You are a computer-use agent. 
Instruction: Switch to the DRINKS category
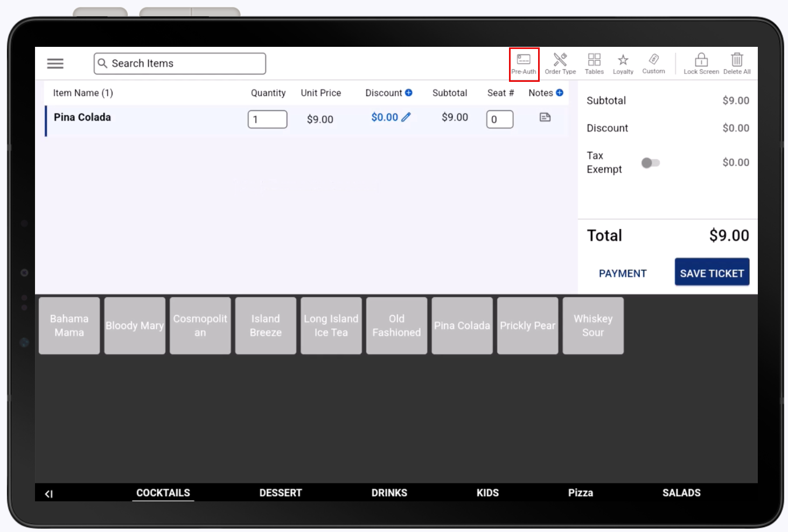pyautogui.click(x=389, y=493)
